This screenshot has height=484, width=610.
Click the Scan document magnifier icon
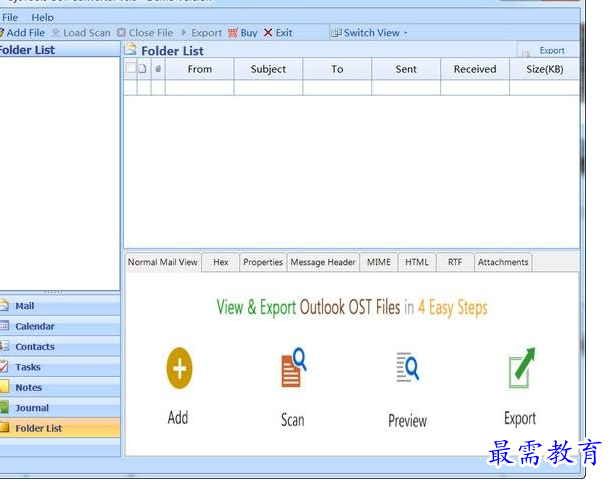(294, 367)
